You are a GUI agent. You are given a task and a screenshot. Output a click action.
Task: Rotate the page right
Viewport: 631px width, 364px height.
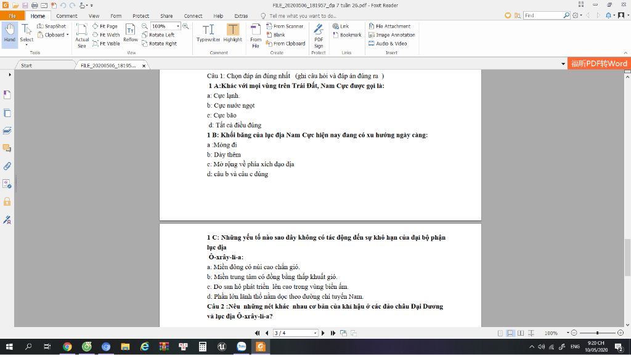pyautogui.click(x=160, y=44)
